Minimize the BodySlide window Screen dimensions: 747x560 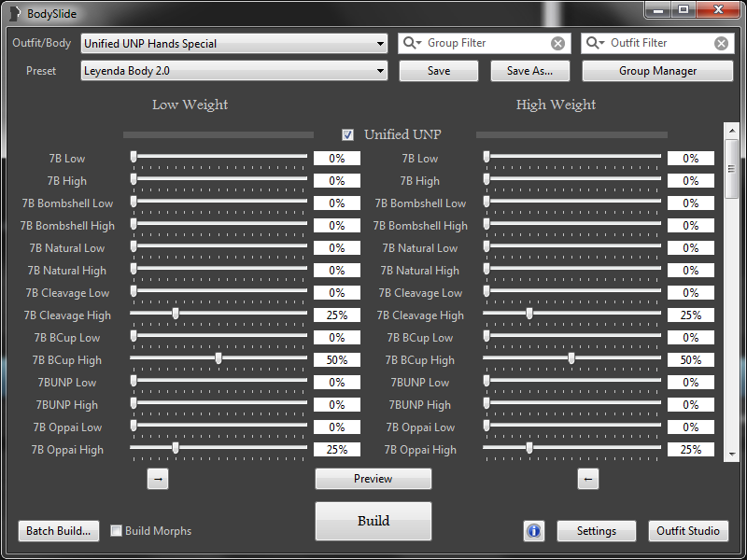click(x=658, y=10)
